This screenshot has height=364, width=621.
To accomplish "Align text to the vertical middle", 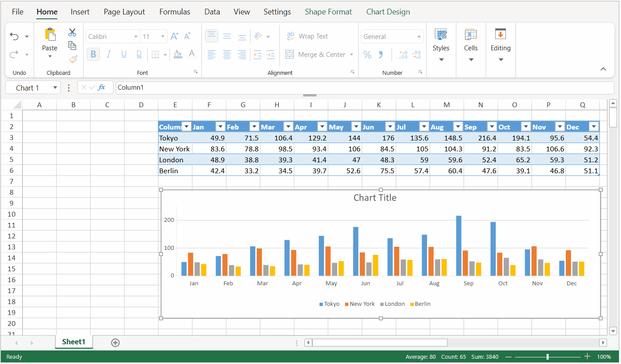I will [227, 36].
